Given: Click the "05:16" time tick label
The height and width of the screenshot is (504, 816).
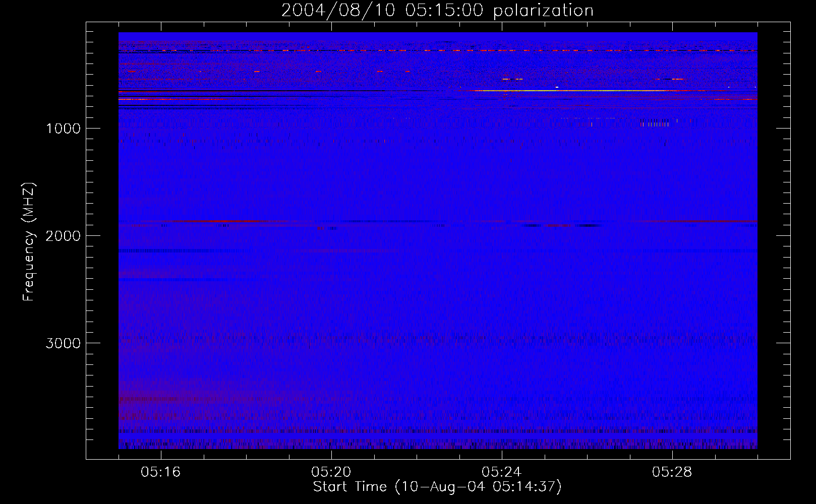Looking at the screenshot, I should click(x=161, y=472).
